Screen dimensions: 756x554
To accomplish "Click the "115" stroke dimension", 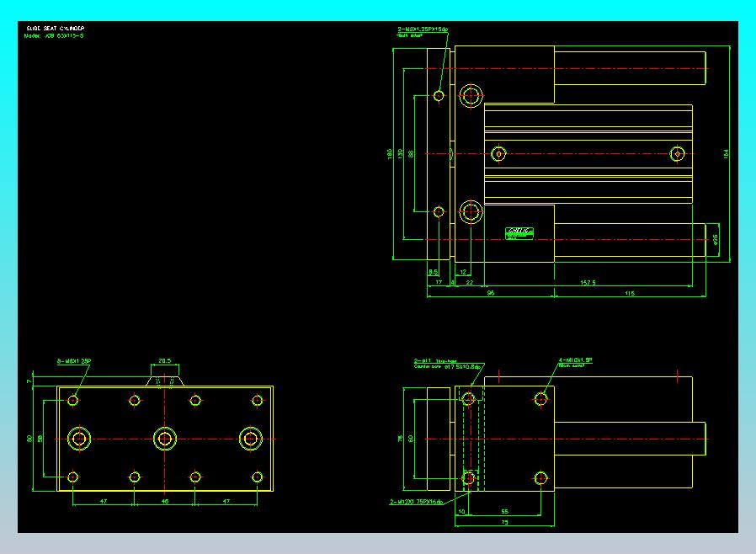I will coord(630,293).
